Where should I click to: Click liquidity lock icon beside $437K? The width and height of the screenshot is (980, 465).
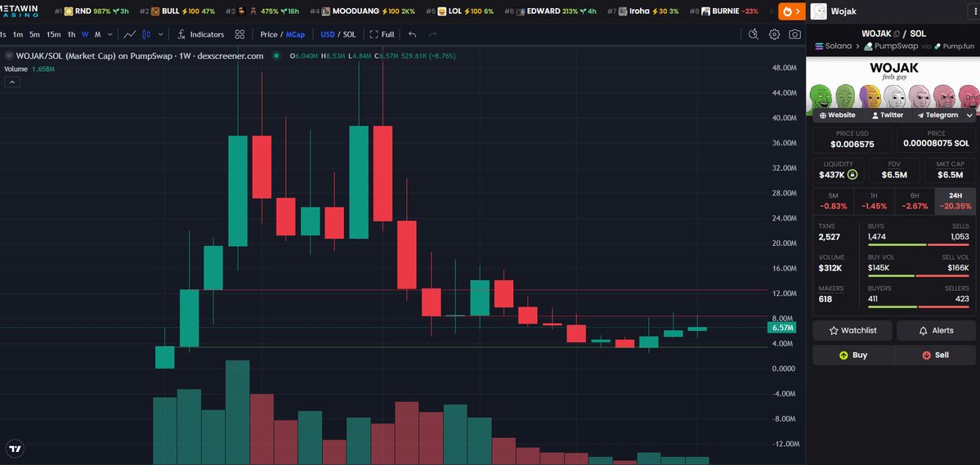[852, 175]
